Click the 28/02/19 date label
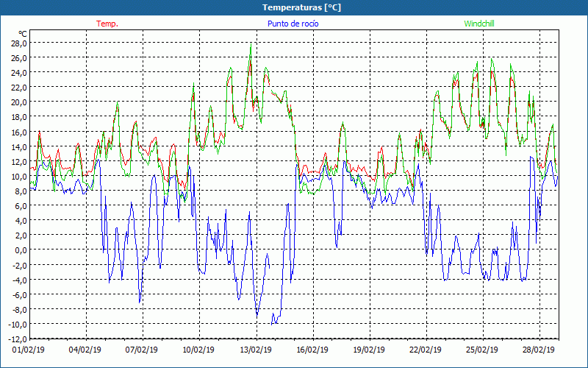Image resolution: width=588 pixels, height=368 pixels. 539,350
